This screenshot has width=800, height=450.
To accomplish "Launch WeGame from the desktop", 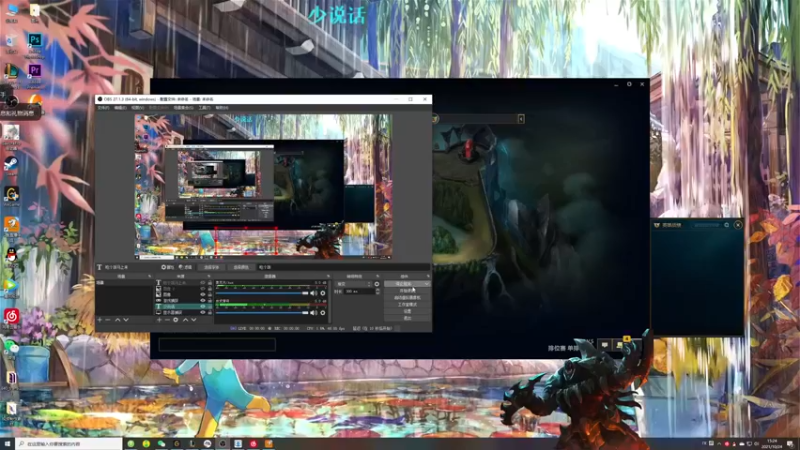I will pyautogui.click(x=11, y=195).
